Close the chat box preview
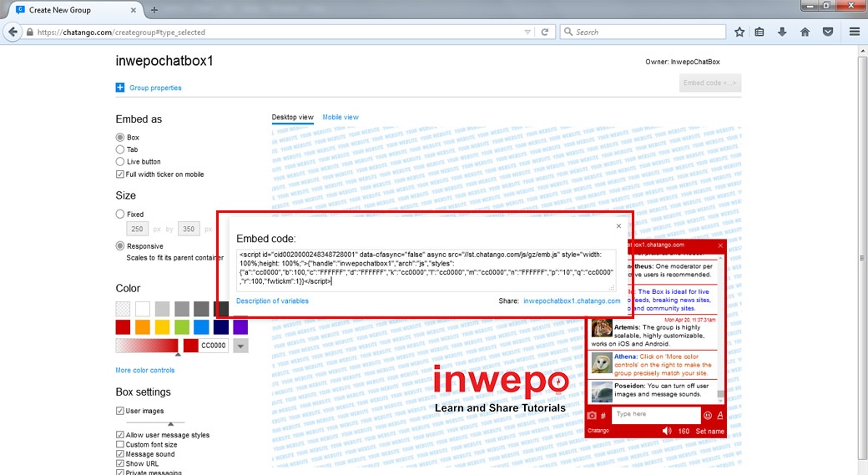Viewport: 868px width, 475px height. click(720, 245)
